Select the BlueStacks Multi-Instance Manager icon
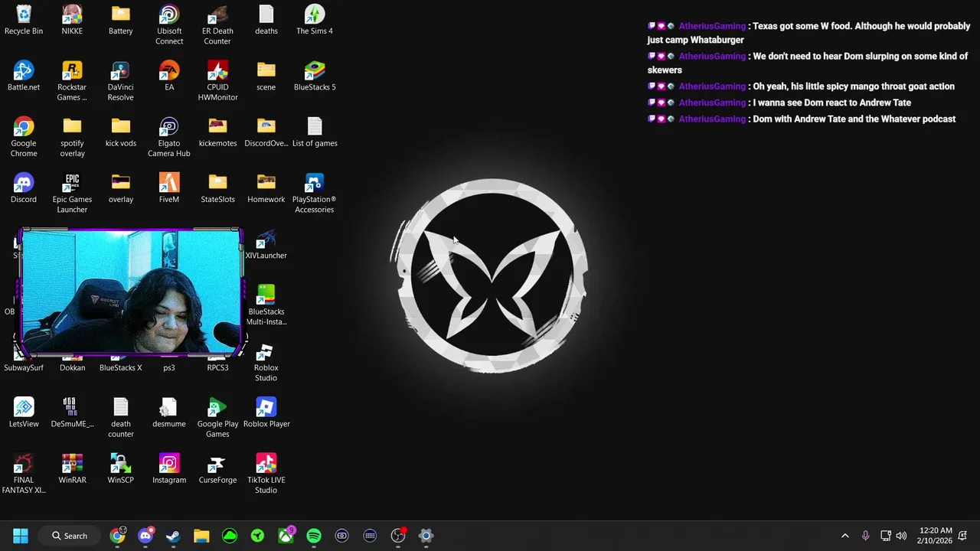980x551 pixels. [266, 305]
